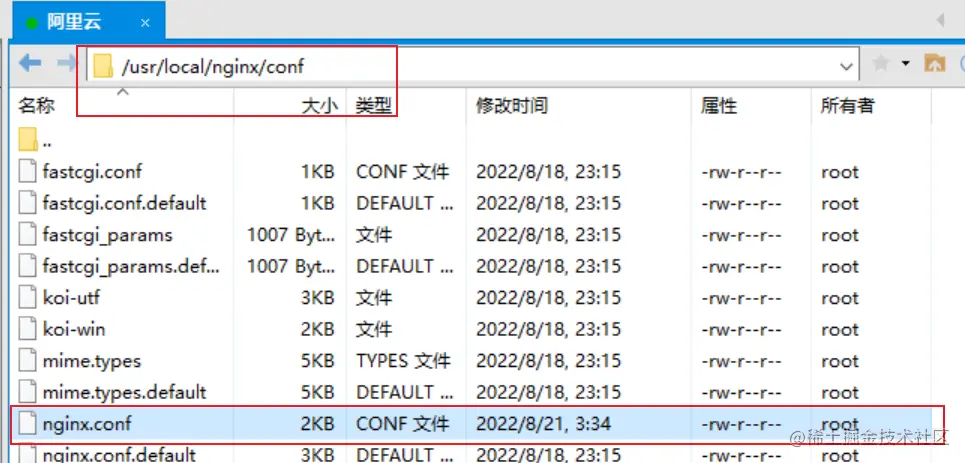Click the parent folder icon beside '..'
This screenshot has height=463, width=965.
click(x=28, y=140)
